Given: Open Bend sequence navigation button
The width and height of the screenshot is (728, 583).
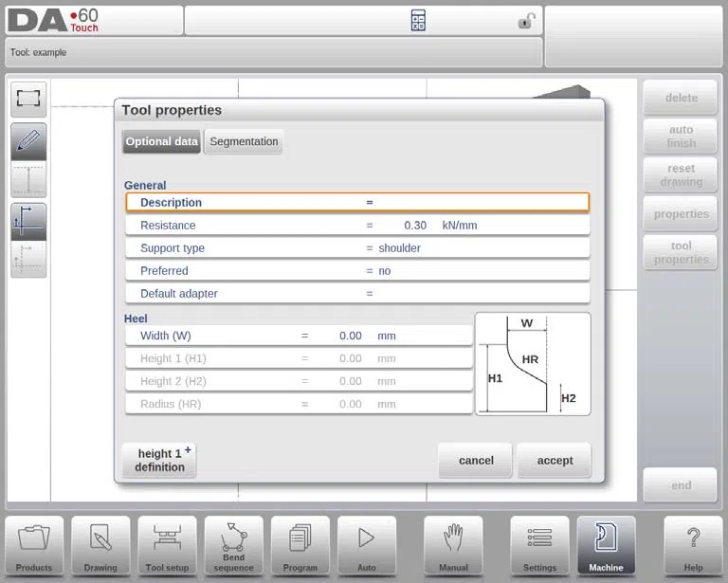Looking at the screenshot, I should (233, 546).
